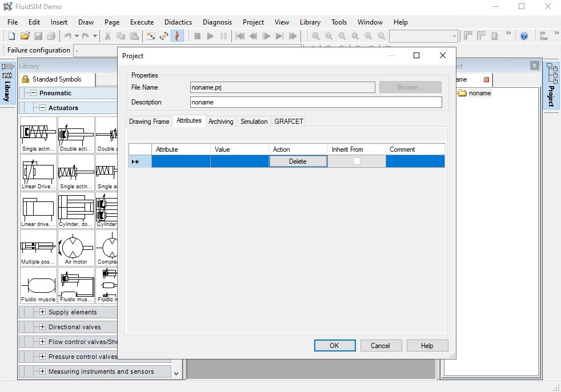Click the Undo arrow icon
This screenshot has width=561, height=392.
coord(67,36)
